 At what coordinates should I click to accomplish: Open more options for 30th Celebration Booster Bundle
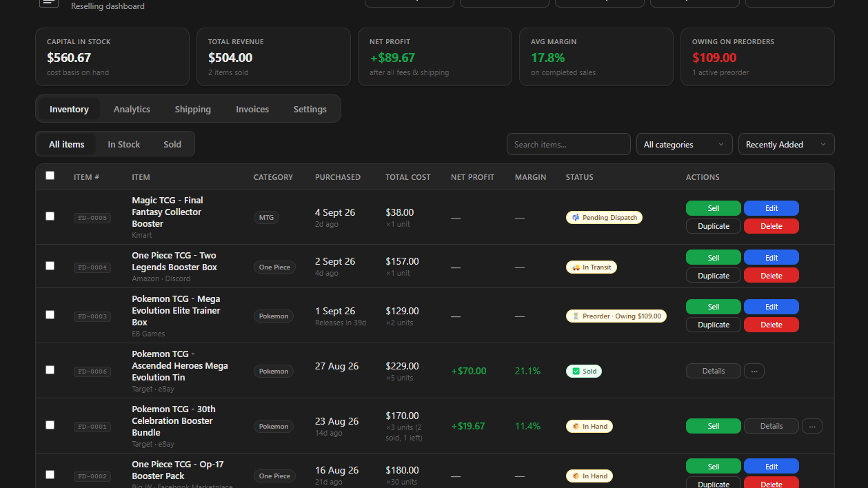[x=812, y=426]
